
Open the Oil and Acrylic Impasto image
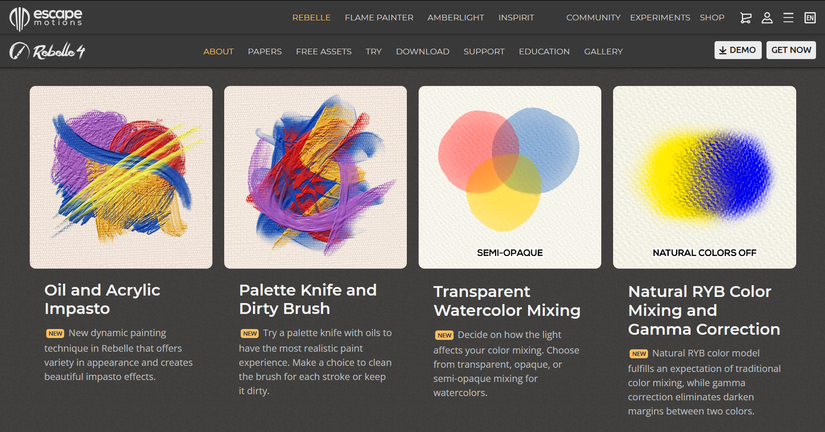[x=121, y=177]
